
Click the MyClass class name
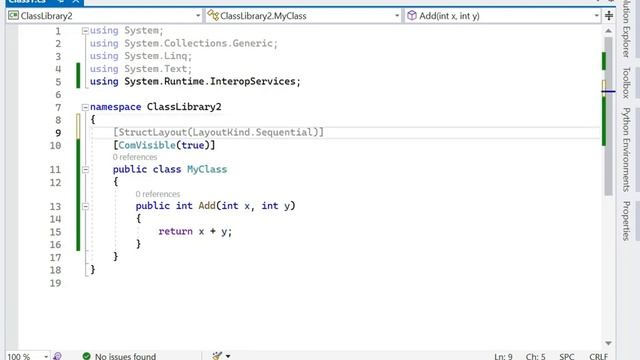click(x=207, y=169)
